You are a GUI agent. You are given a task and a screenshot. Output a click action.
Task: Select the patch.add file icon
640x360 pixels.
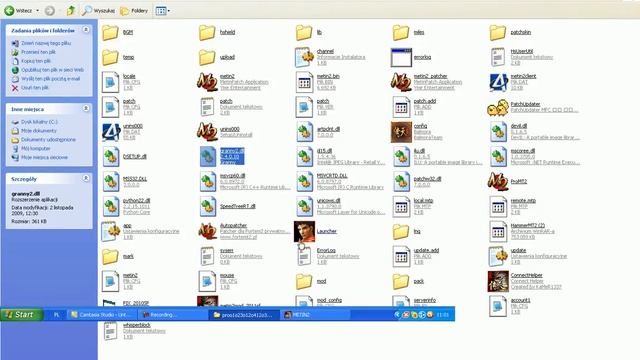[x=401, y=107]
